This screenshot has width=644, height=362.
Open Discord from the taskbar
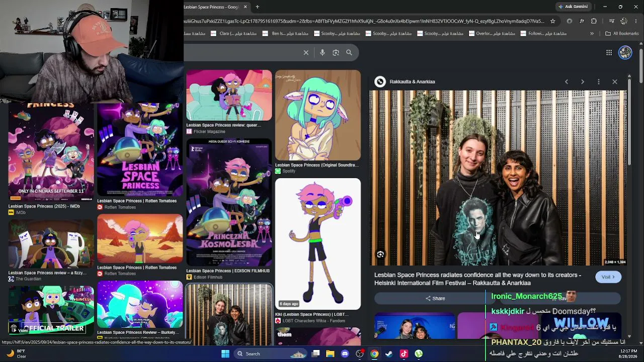[345, 353]
